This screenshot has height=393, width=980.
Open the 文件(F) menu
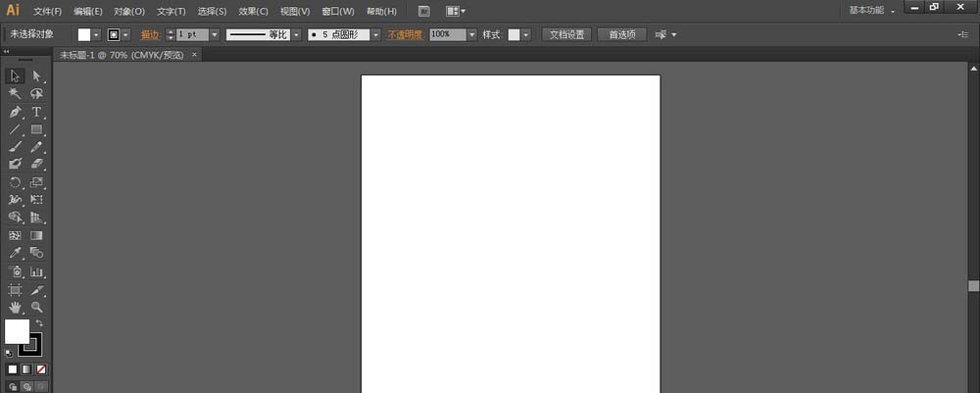(47, 11)
